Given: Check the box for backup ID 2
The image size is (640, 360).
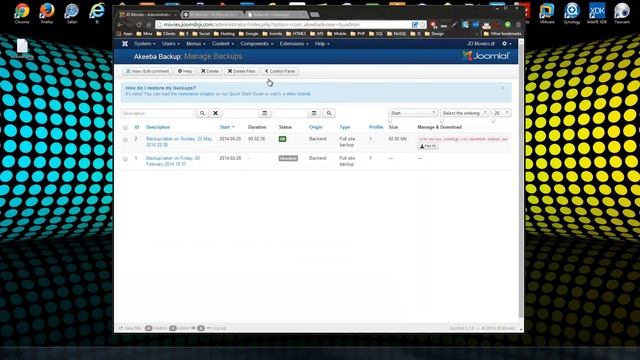Looking at the screenshot, I should tap(125, 140).
